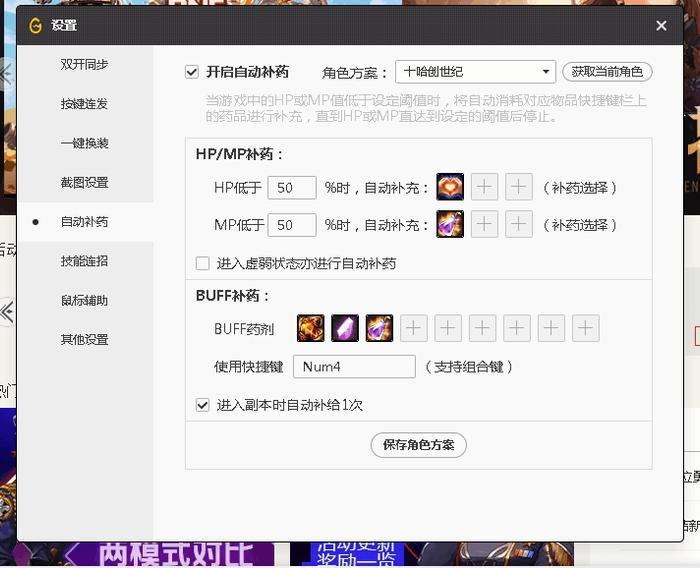Add potion in first empty MP slot
The width and height of the screenshot is (700, 568).
[484, 224]
